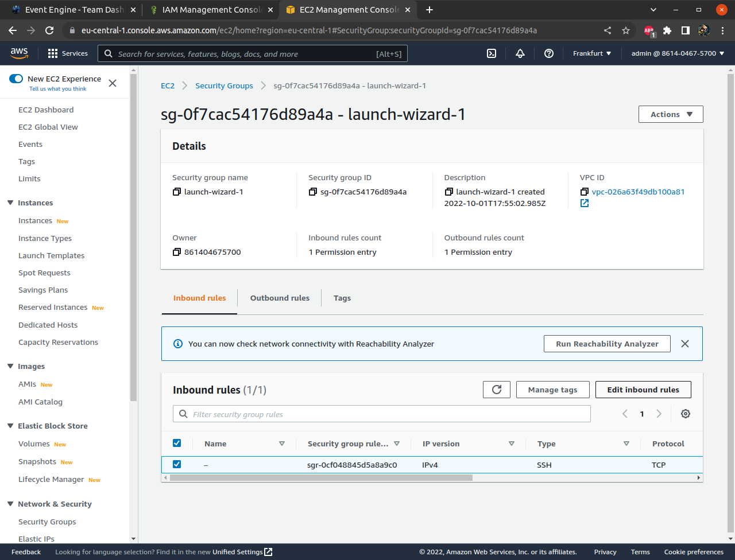The height and width of the screenshot is (560, 735).
Task: Click the browser address bar URL
Action: 309,30
